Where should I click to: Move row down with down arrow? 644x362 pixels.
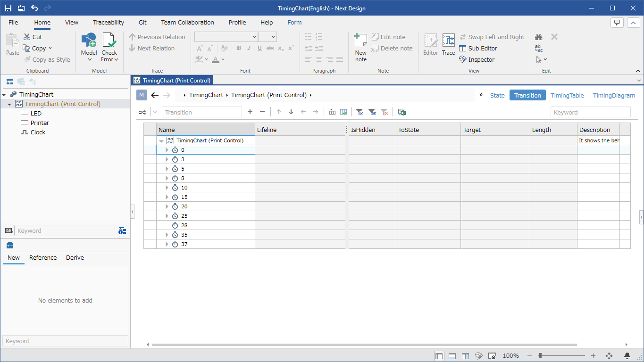(x=291, y=112)
